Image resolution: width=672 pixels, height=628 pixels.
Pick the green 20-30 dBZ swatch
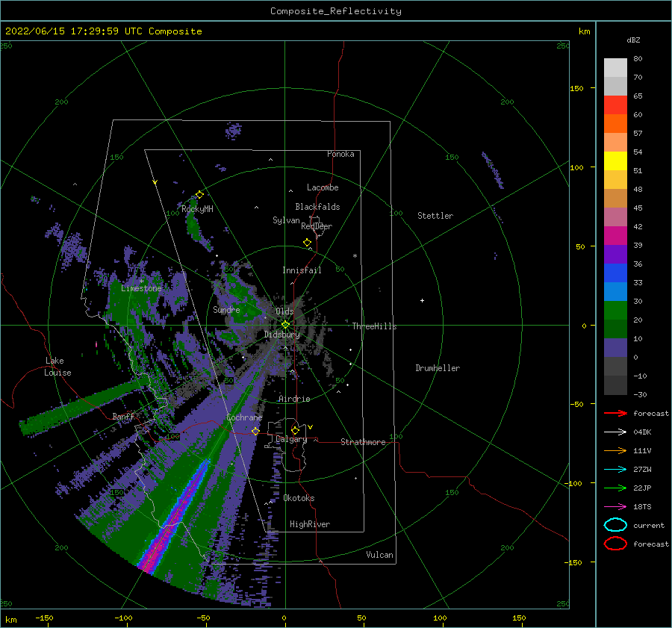(615, 311)
